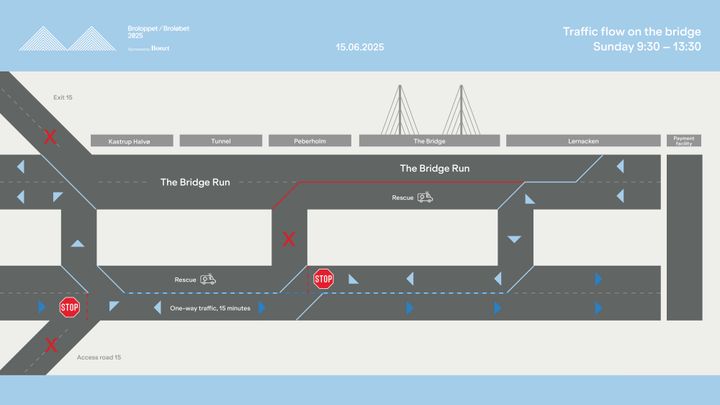
Task: Click the red X below Peberholm
Action: [x=288, y=239]
